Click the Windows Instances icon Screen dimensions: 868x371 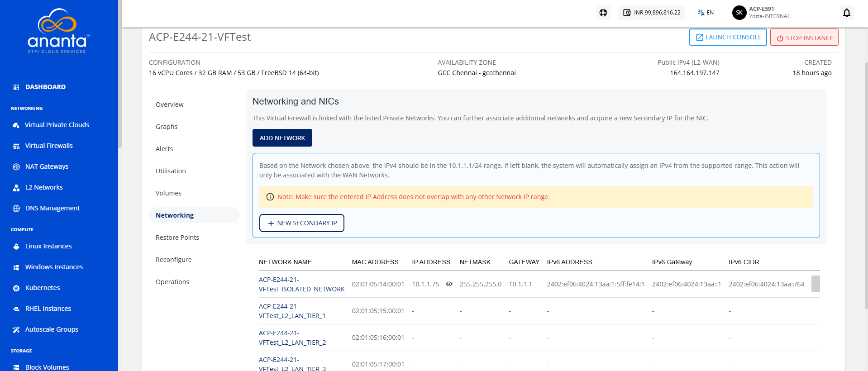pyautogui.click(x=16, y=267)
